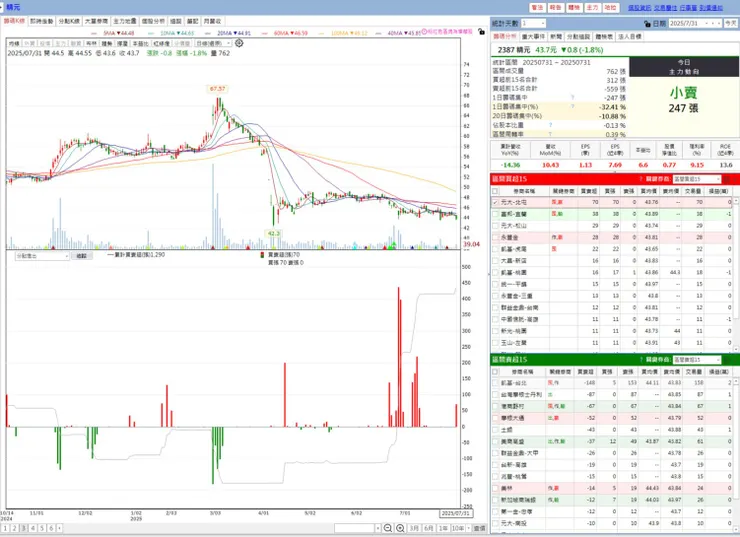Viewport: 740px width, 537px height.
Task: Open the 主力地圖 tab
Action: pyautogui.click(x=125, y=21)
